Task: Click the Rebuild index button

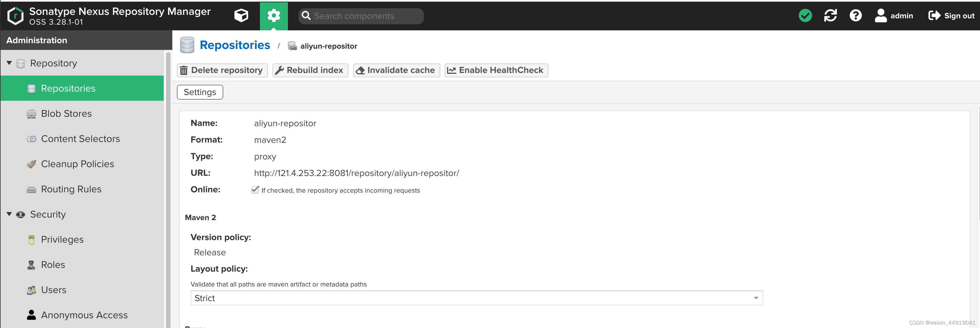Action: [x=310, y=70]
